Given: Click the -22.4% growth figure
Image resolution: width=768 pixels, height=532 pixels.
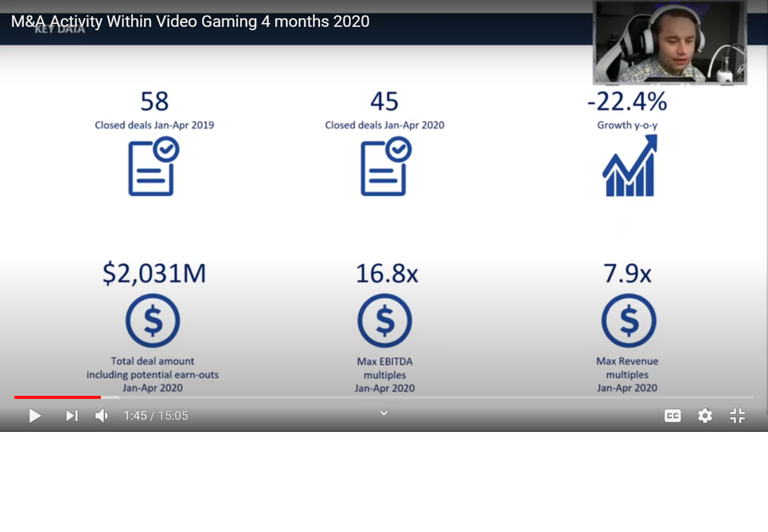Looking at the screenshot, I should [627, 101].
